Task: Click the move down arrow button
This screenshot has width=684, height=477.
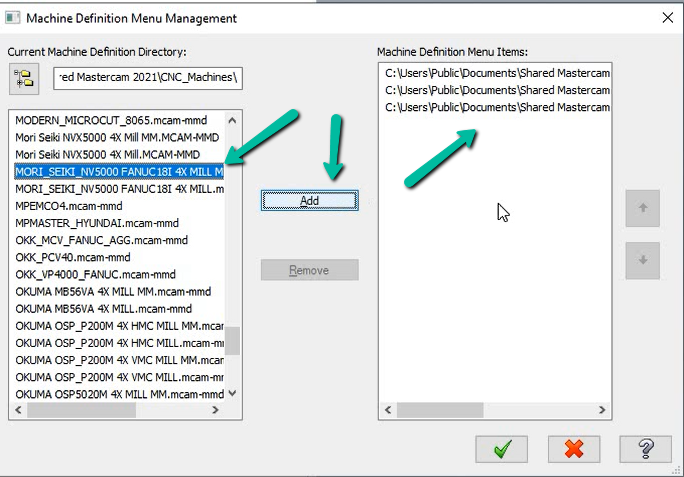Action: [643, 261]
